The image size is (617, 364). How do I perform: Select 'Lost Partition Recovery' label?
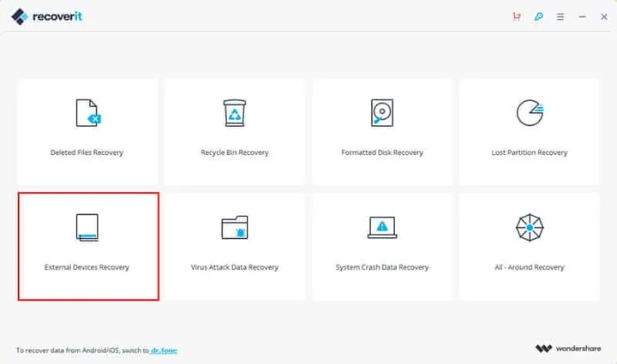[x=530, y=152]
